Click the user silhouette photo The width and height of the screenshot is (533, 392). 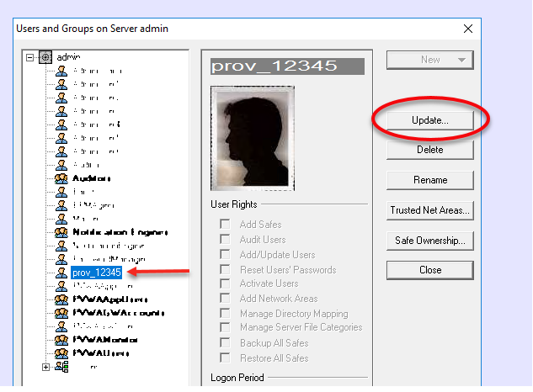253,138
